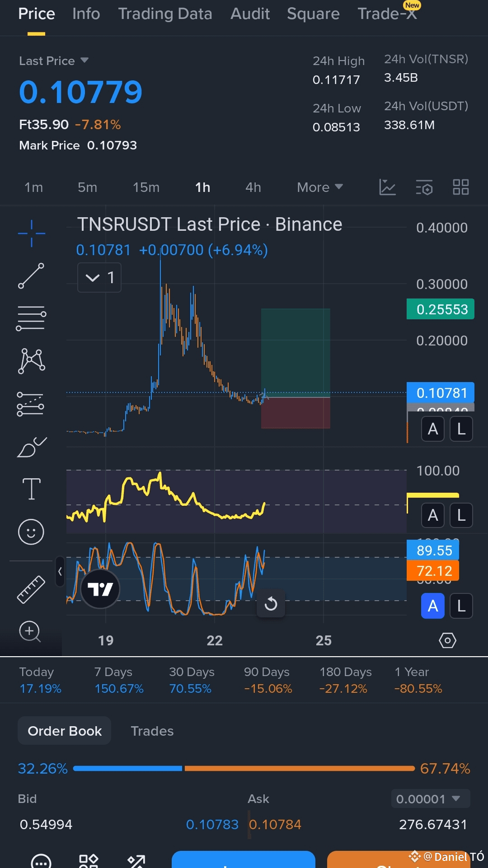This screenshot has width=488, height=868.
Task: Select the trend line drawing tool
Action: pos(31,275)
